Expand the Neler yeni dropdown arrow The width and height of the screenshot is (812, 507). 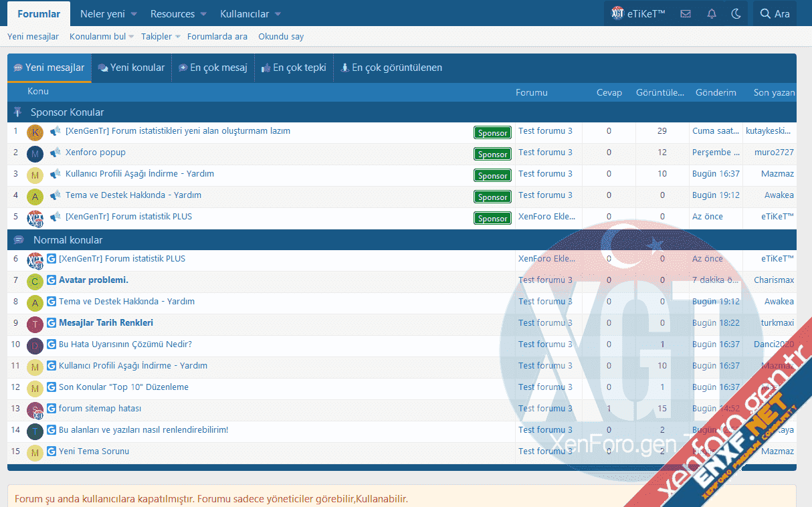click(134, 14)
